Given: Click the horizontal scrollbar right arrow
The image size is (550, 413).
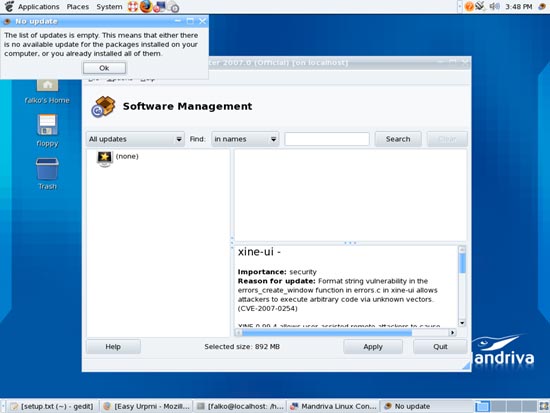Looking at the screenshot, I should coord(452,332).
